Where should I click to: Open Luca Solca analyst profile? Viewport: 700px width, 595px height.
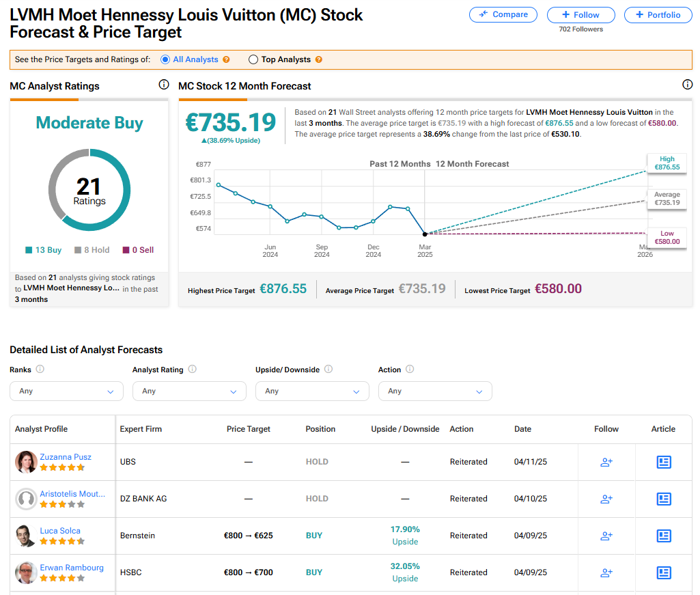click(60, 531)
